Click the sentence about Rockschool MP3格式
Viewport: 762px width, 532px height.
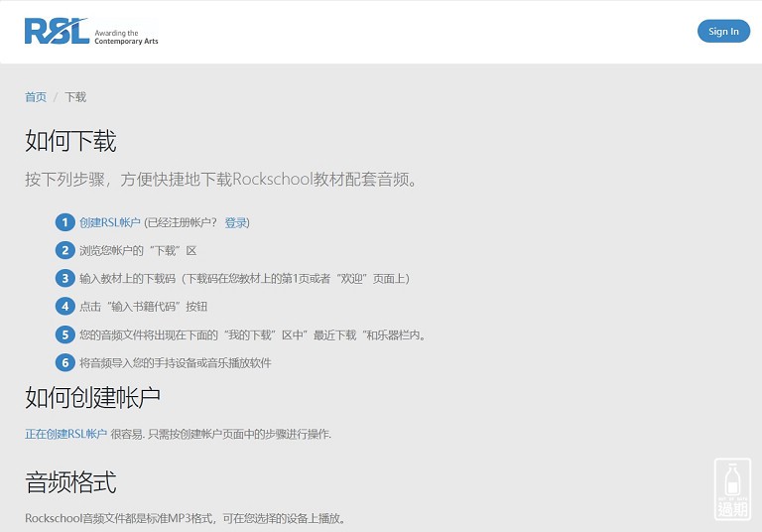pos(187,518)
